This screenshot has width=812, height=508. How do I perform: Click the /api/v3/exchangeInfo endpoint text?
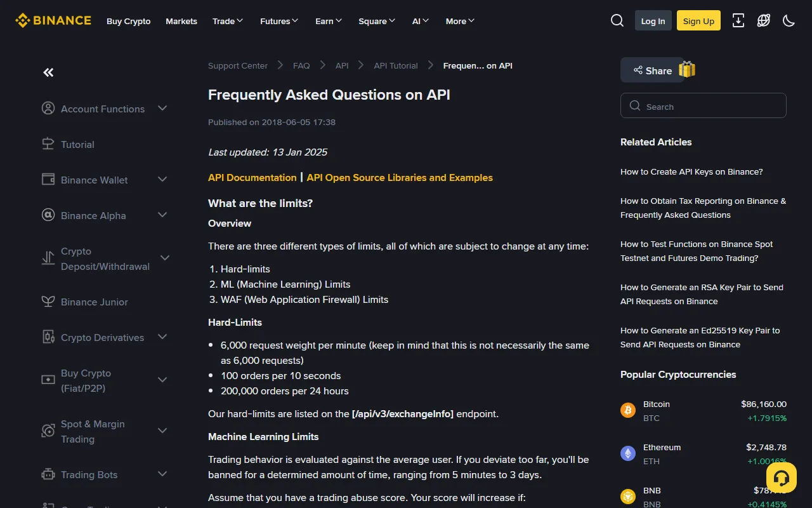(x=403, y=414)
